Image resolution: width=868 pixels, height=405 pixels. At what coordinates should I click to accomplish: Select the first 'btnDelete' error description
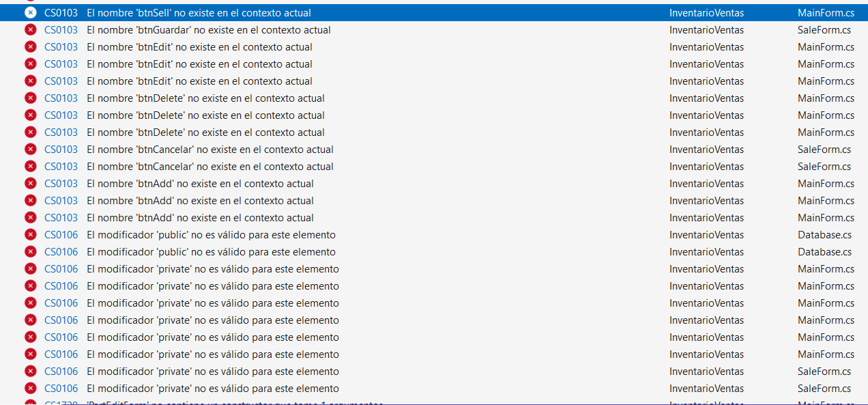(205, 98)
